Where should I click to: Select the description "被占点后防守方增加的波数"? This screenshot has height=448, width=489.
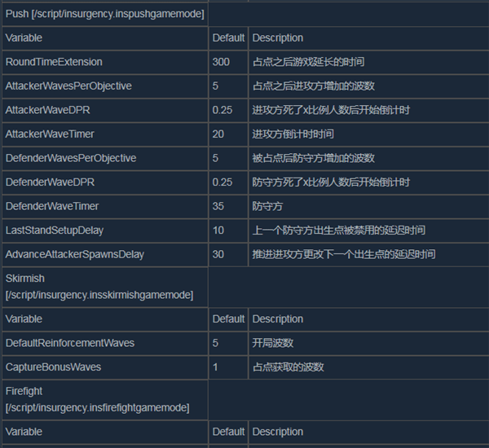point(314,158)
